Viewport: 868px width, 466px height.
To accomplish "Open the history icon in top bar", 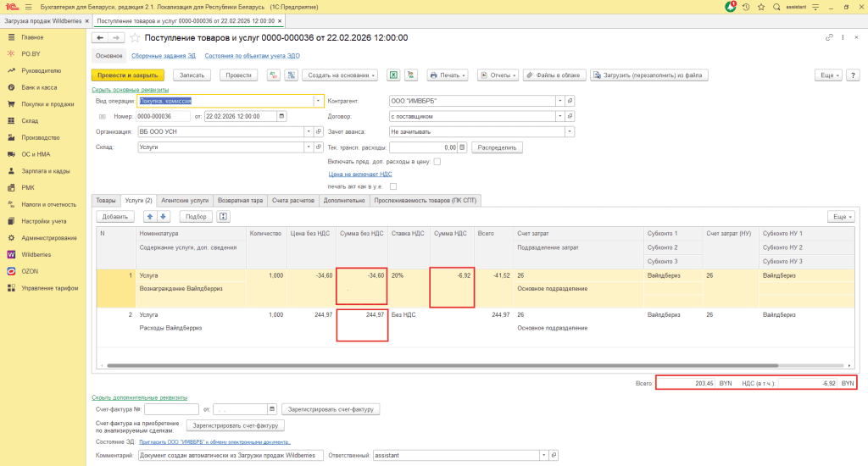I will (x=746, y=7).
